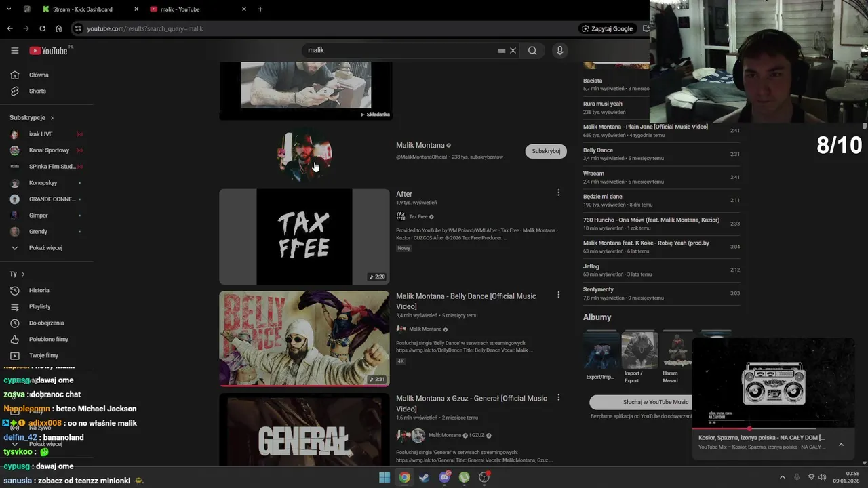Expand the Ty section chevron
868x488 pixels.
(23, 274)
